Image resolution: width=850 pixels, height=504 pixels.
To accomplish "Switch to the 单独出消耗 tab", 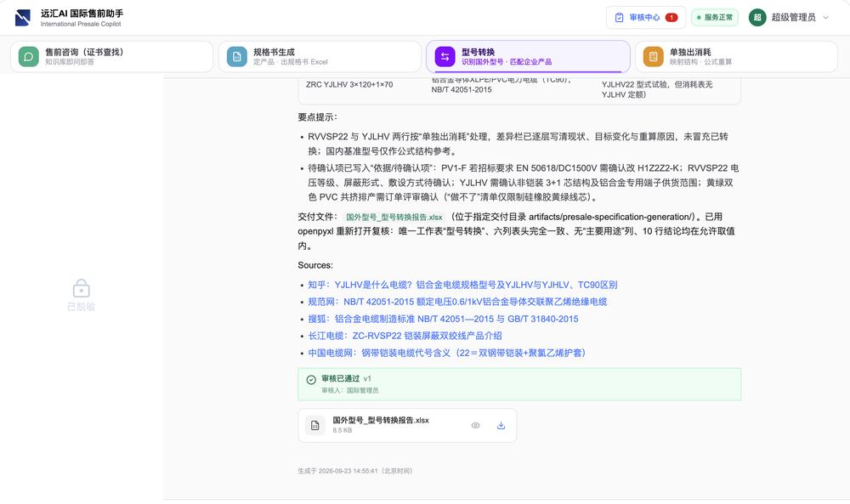I will (x=736, y=56).
